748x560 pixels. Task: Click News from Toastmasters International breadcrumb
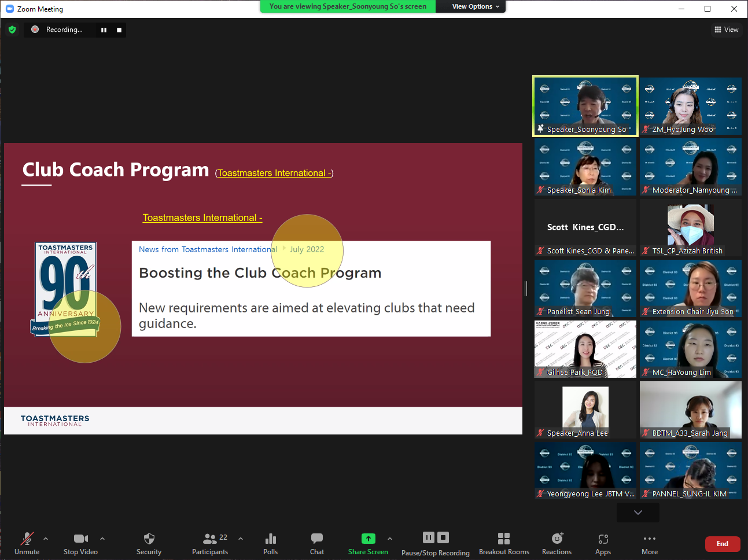(x=208, y=249)
